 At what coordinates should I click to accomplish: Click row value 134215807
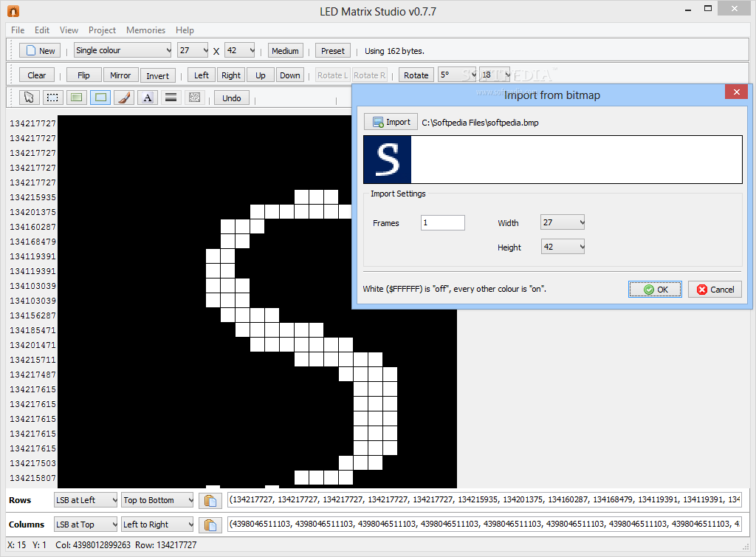[x=32, y=478]
